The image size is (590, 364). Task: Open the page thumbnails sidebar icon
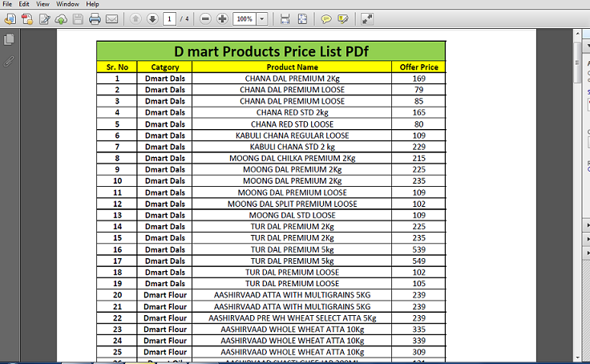pyautogui.click(x=9, y=39)
